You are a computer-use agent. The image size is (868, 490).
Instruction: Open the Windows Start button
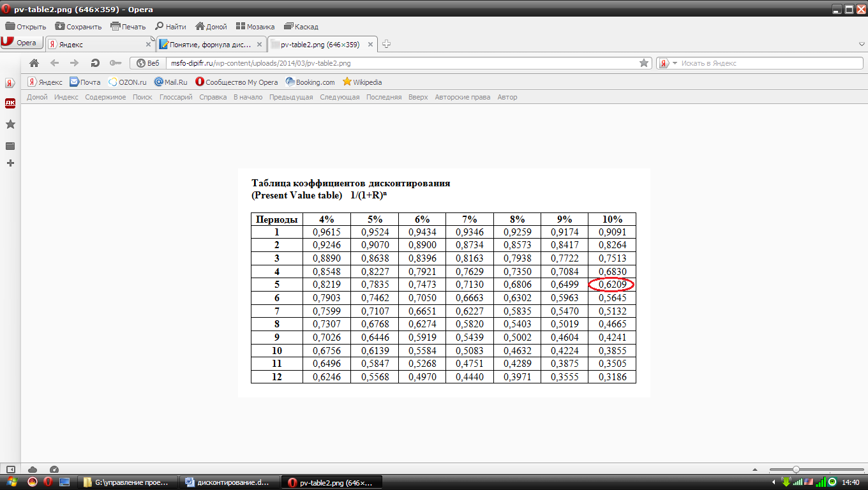point(11,482)
